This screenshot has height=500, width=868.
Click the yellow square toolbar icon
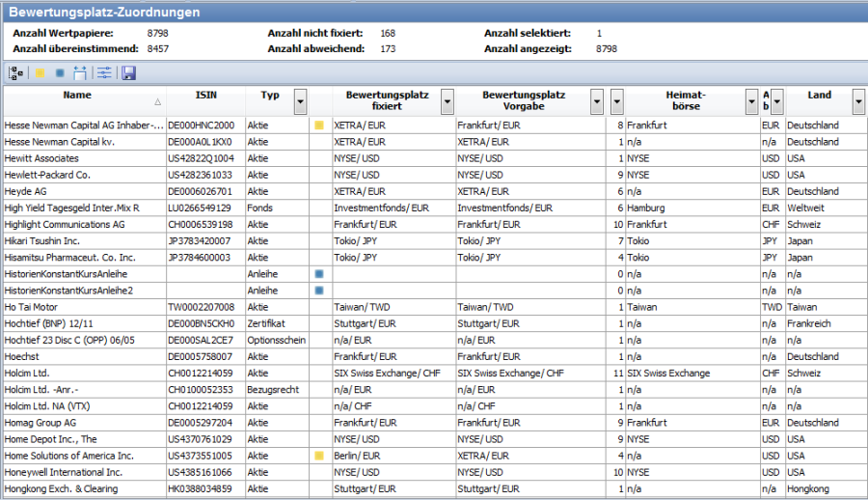[40, 72]
